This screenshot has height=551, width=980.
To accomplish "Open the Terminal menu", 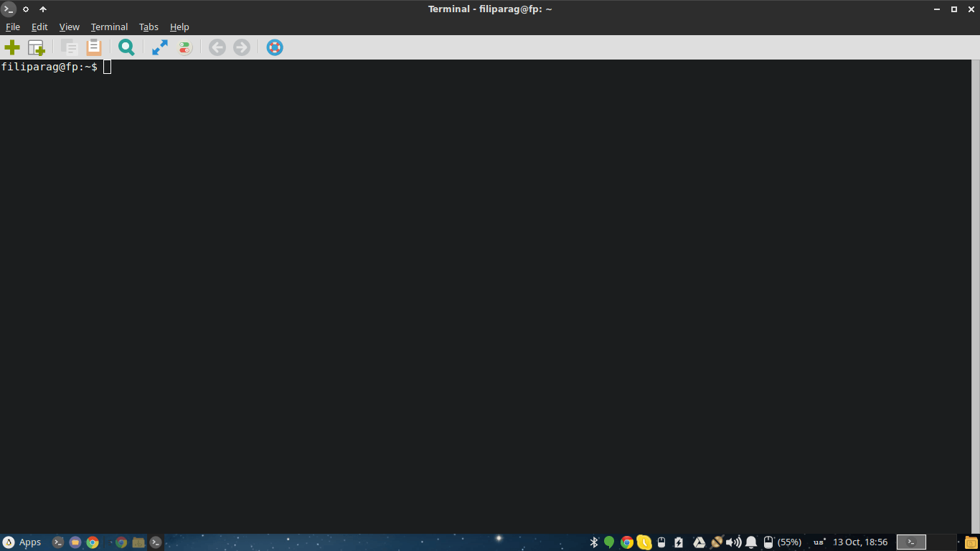I will coord(109,27).
